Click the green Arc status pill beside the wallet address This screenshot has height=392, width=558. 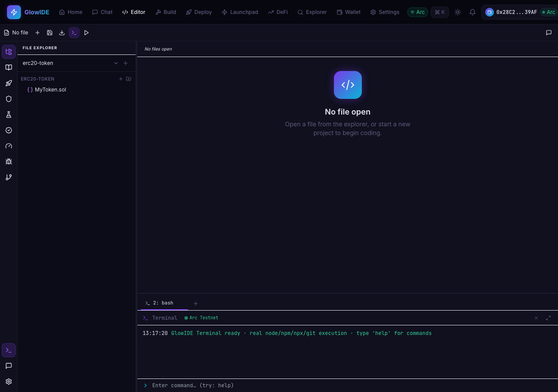(x=549, y=12)
